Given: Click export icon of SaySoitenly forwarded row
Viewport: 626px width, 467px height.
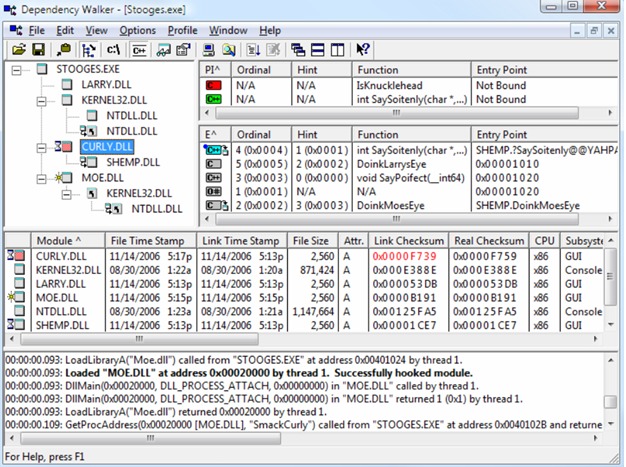Looking at the screenshot, I should (216, 150).
